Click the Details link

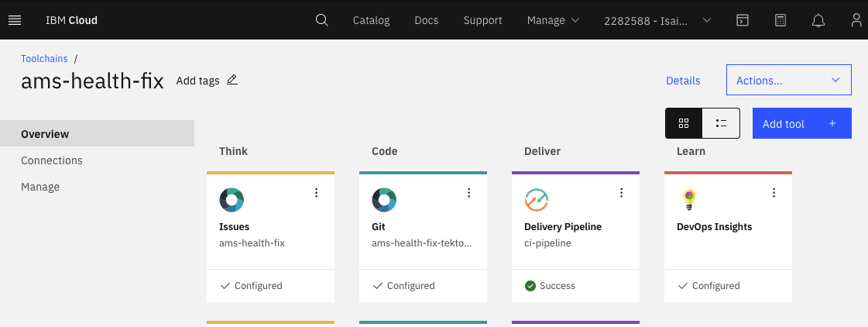pyautogui.click(x=683, y=81)
